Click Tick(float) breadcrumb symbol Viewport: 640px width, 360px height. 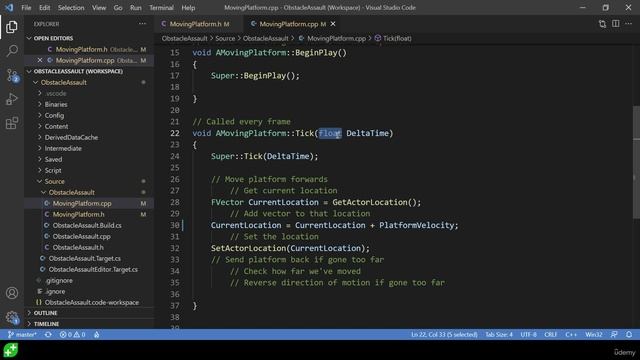click(x=393, y=38)
